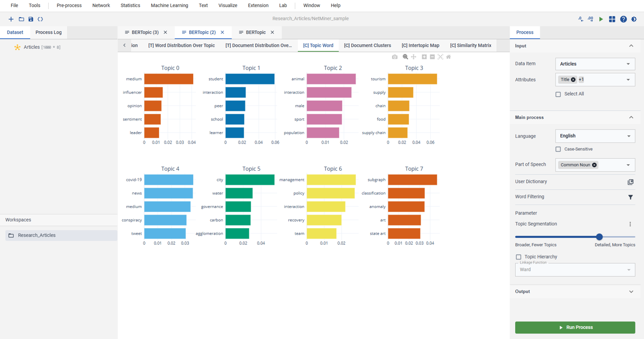Viewport: 644px width, 339px height.
Task: Click the save disk icon in toolbar
Action: coord(31,19)
